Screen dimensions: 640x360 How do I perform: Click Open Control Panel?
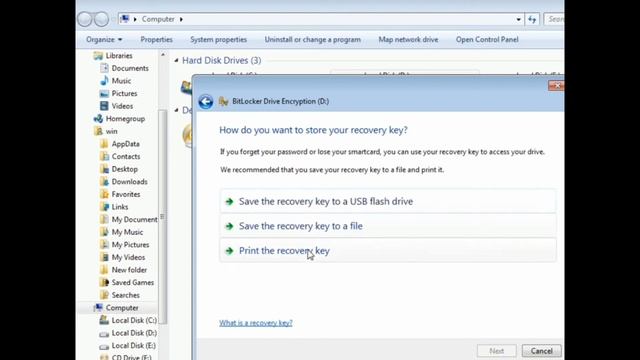coord(487,40)
